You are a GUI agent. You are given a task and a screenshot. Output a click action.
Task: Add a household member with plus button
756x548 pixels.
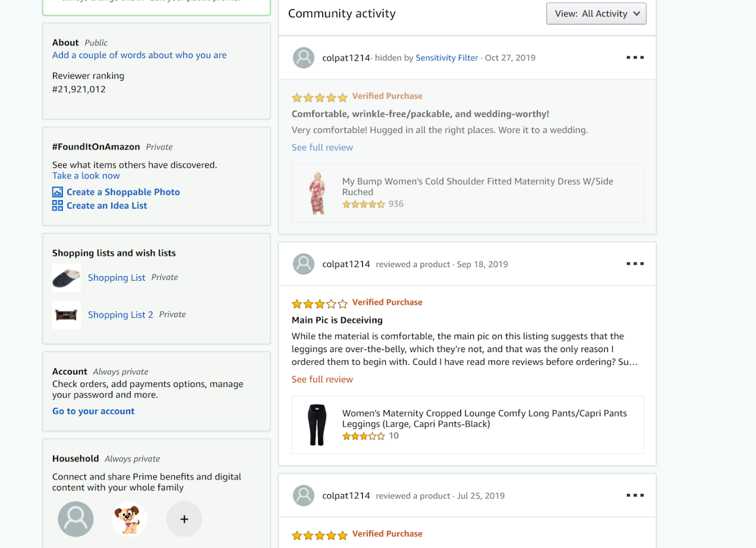point(184,519)
